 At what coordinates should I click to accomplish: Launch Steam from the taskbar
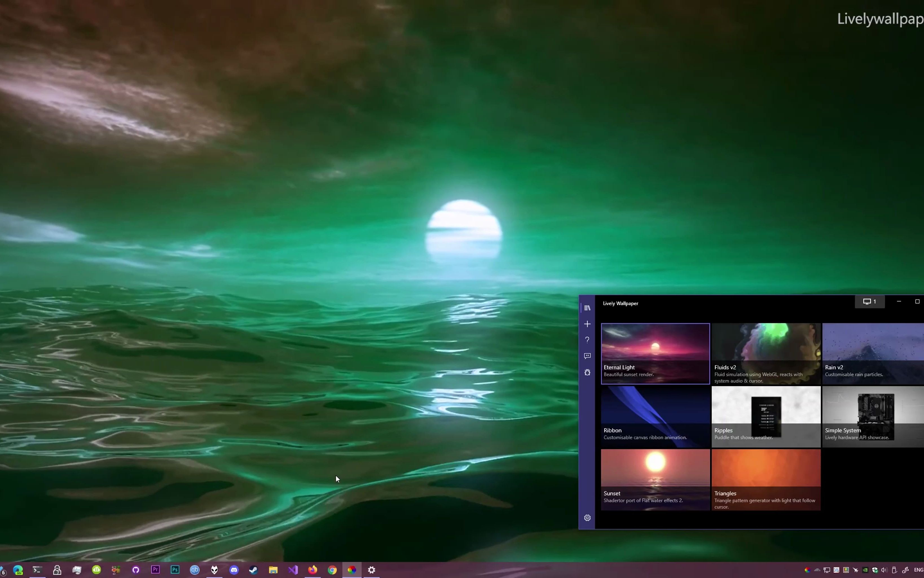pyautogui.click(x=253, y=570)
